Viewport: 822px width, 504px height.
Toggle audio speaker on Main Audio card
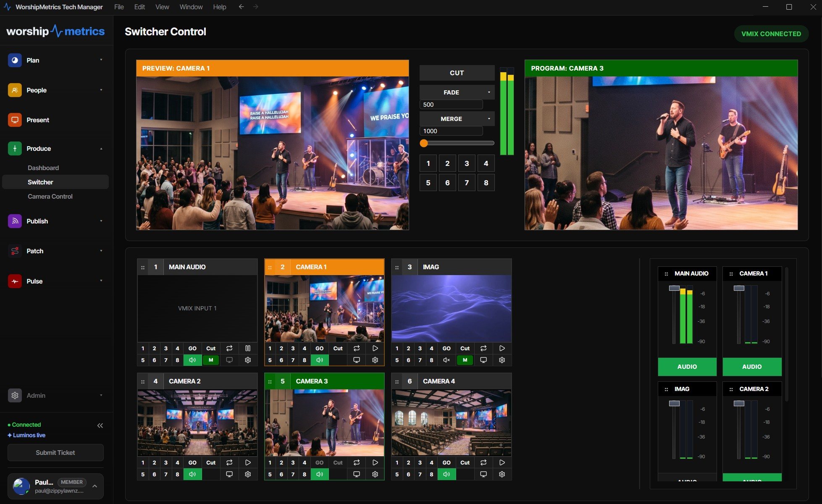(192, 360)
